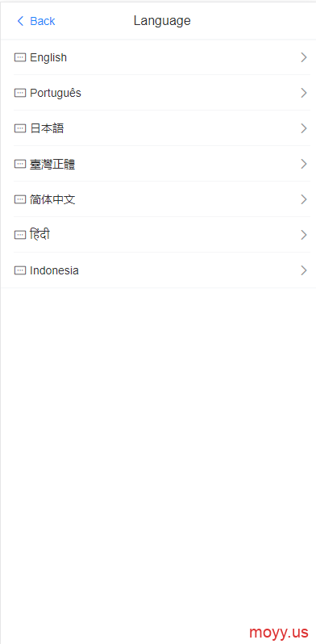Select English language option
The height and width of the screenshot is (644, 316).
(x=158, y=57)
